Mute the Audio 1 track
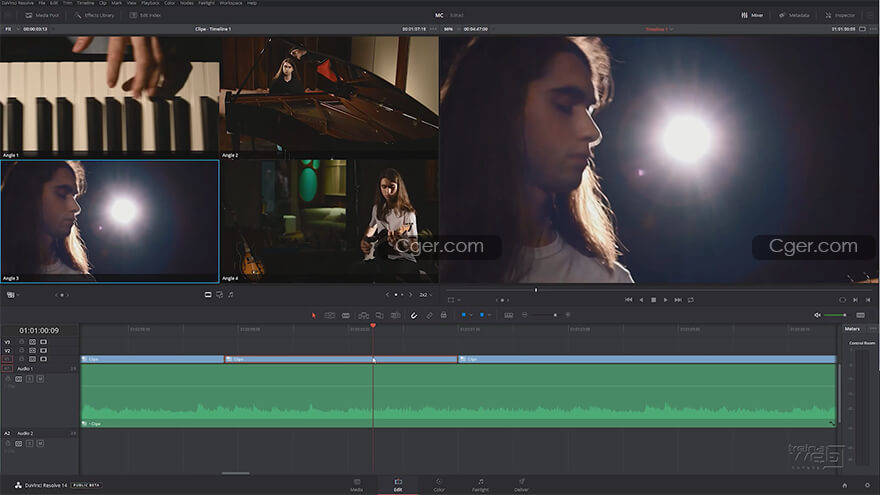This screenshot has height=495, width=880. point(40,379)
